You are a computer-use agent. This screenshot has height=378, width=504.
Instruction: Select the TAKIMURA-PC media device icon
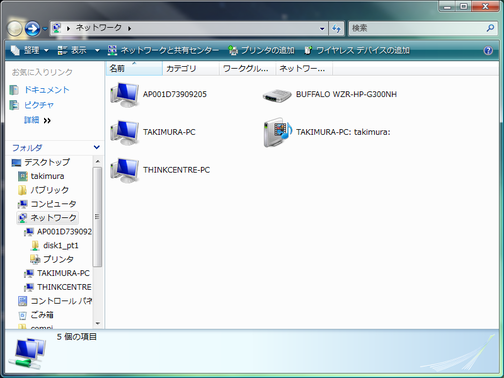point(277,132)
